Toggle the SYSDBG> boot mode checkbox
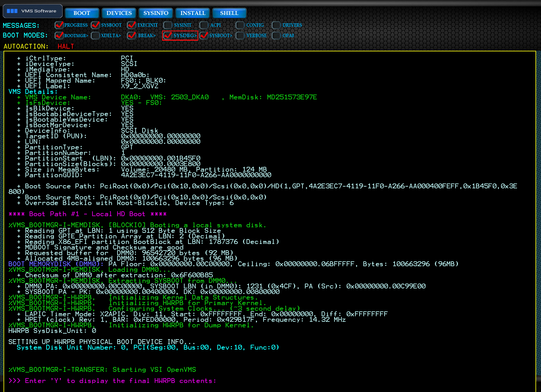541x392 pixels. coord(168,35)
